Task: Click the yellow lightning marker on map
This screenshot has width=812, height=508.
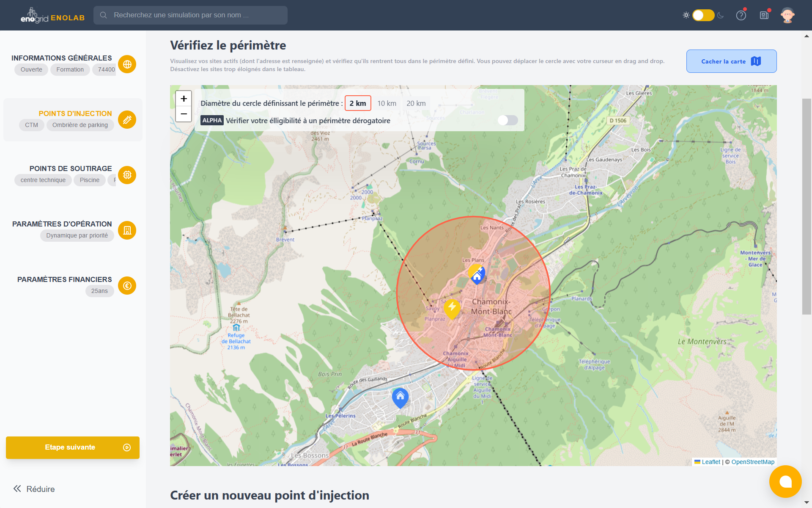Action: point(452,308)
